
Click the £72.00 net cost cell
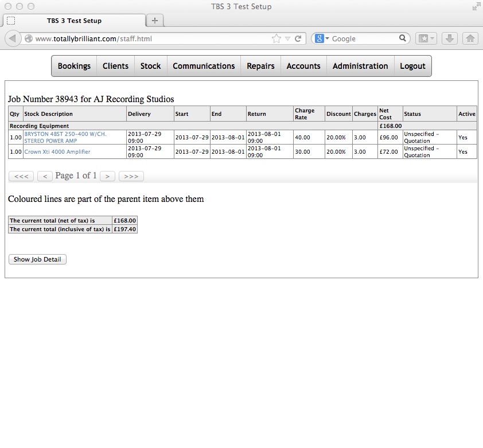coord(390,151)
